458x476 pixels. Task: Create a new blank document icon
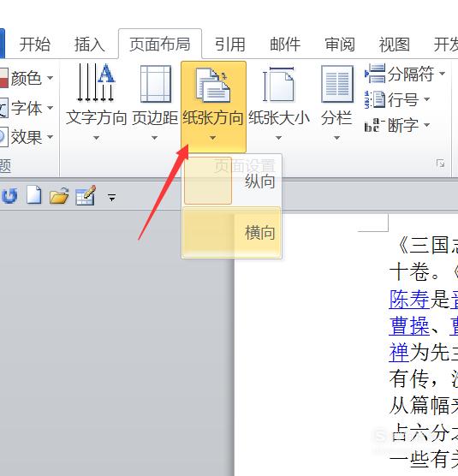(x=33, y=195)
